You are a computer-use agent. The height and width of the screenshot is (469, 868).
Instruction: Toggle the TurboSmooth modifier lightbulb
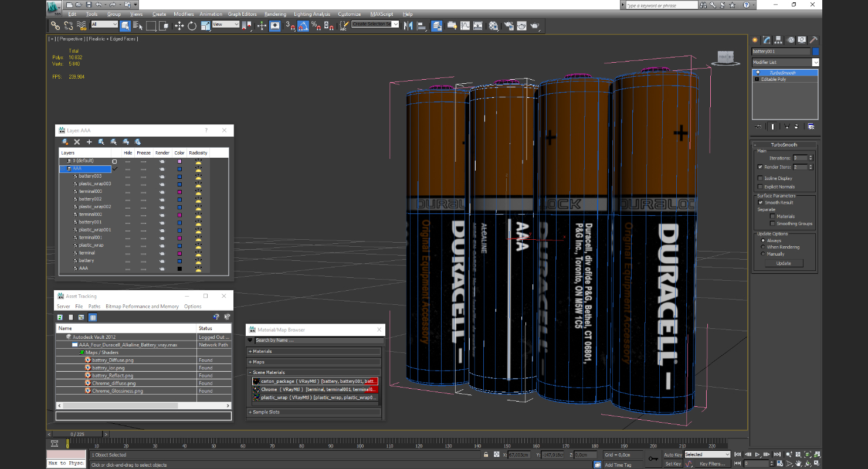click(757, 73)
